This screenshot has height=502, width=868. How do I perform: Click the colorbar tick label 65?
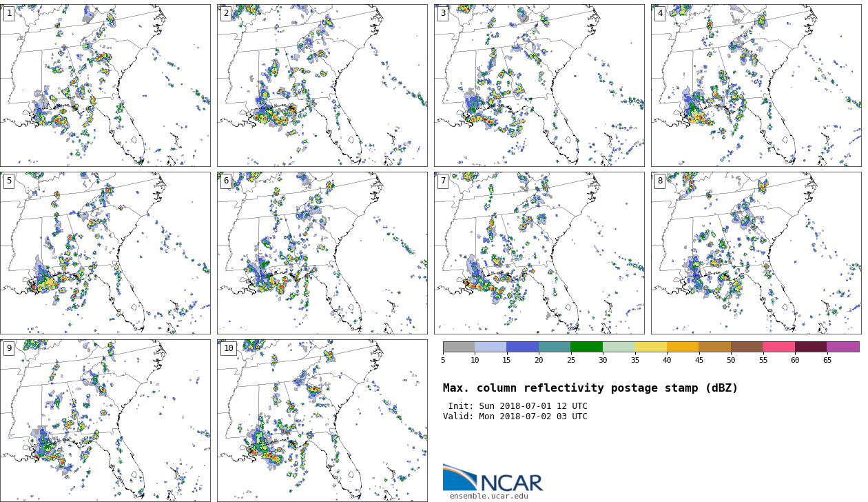pyautogui.click(x=827, y=360)
